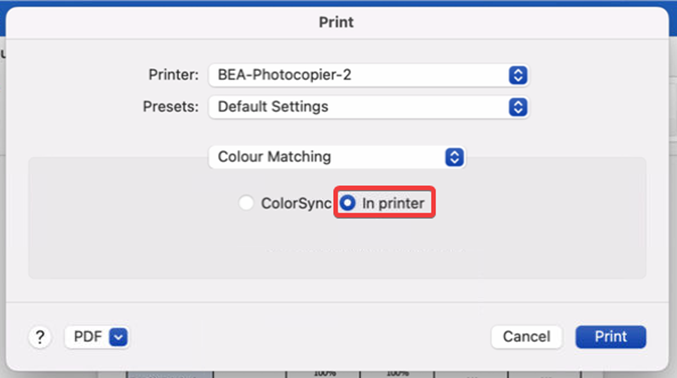Open the BEA-Photocopier-2 printer dropdown
677x378 pixels.
click(369, 75)
